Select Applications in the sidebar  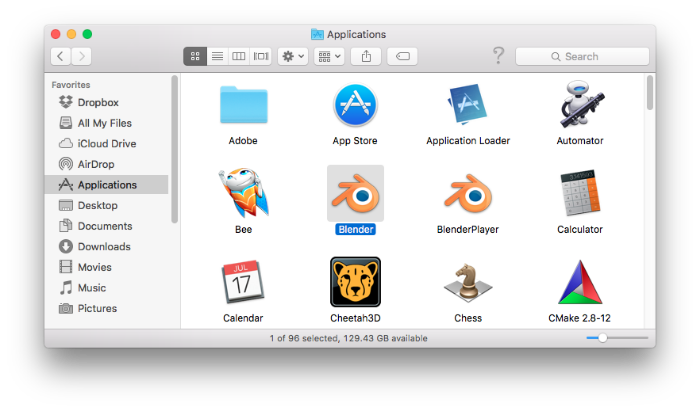(x=107, y=184)
